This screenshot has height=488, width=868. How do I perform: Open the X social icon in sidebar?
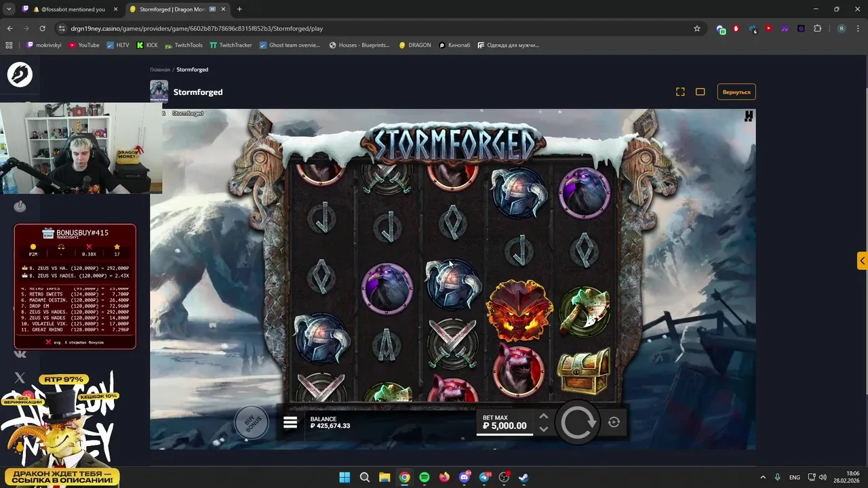[x=20, y=378]
